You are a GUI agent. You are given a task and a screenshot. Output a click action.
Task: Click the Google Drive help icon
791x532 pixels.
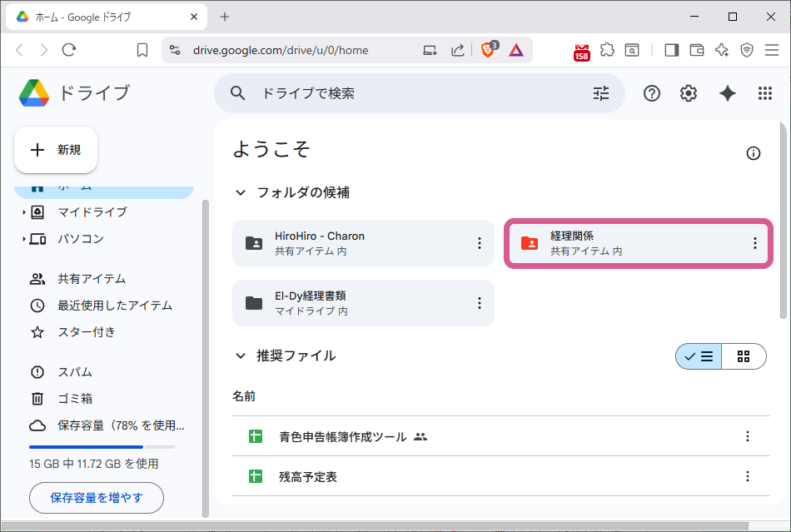[x=651, y=93]
